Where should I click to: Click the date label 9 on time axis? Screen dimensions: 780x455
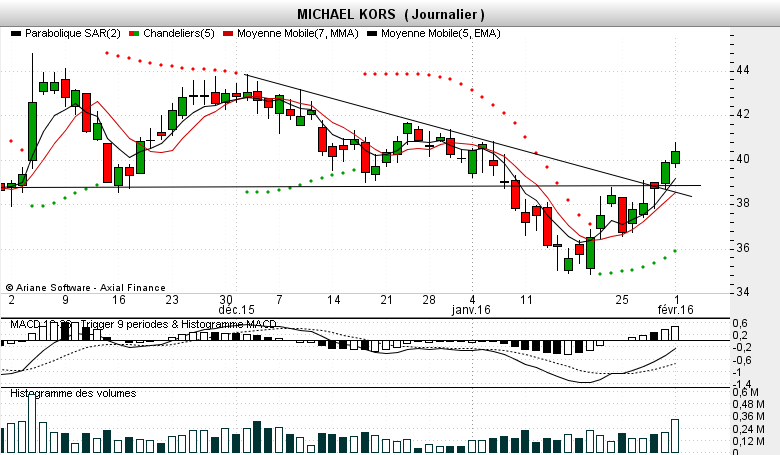(65, 300)
